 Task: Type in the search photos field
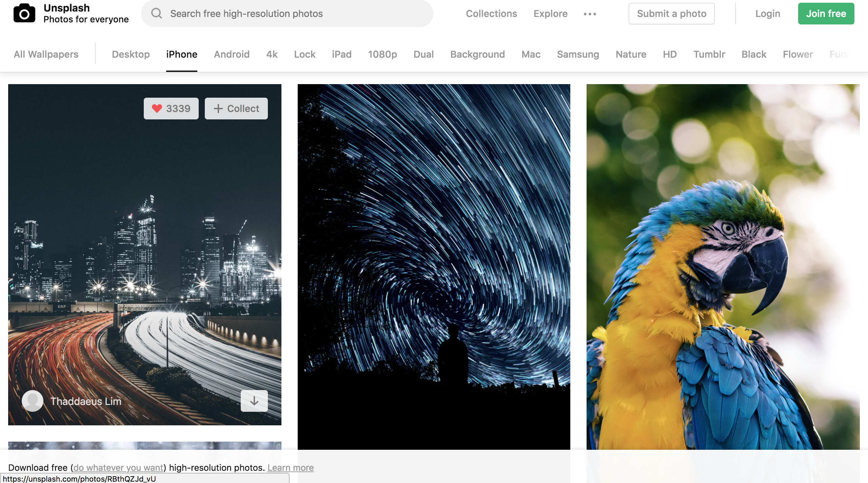[292, 14]
